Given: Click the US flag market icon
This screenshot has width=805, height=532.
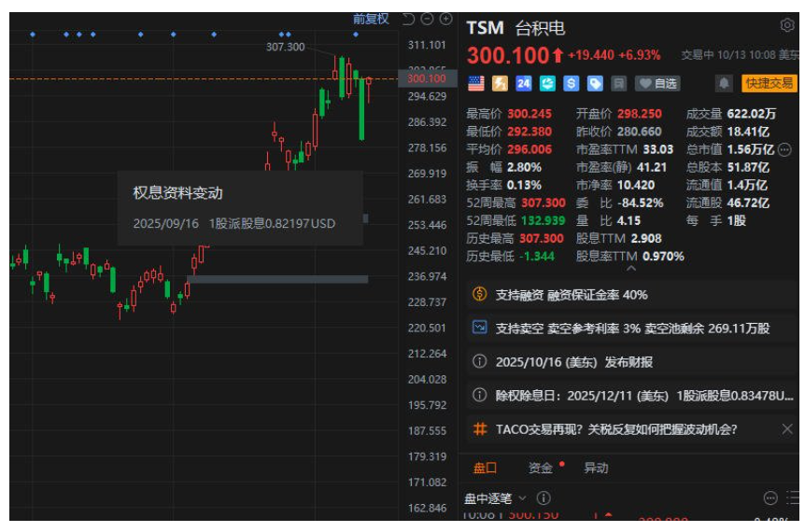Looking at the screenshot, I should coord(476,84).
